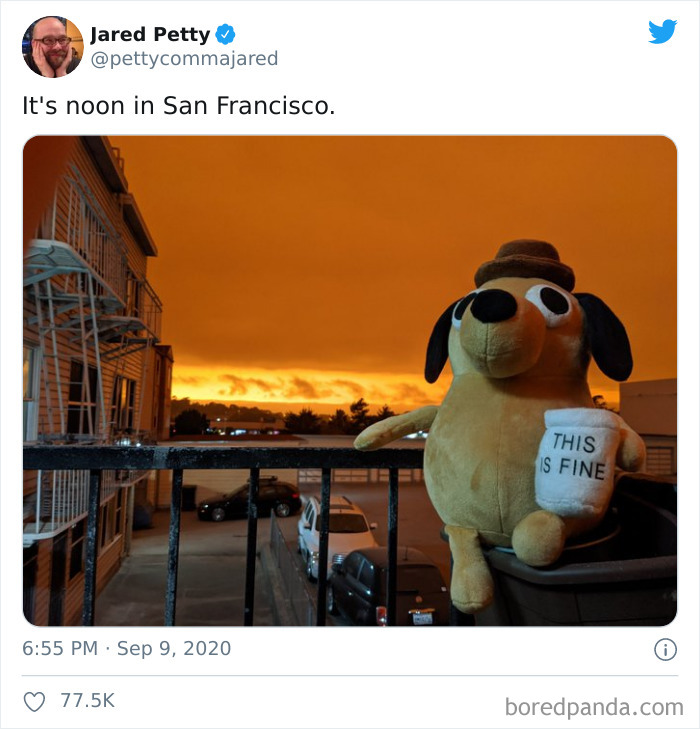Click the 77.5K likes count
The width and height of the screenshot is (700, 729).
(87, 701)
